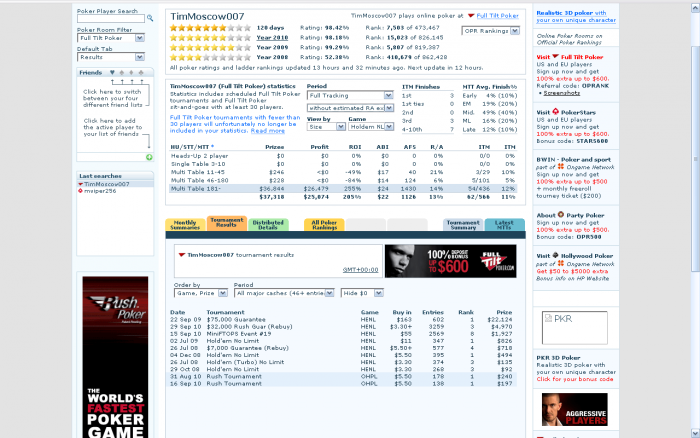700x438 pixels.
Task: Switch to the Distributed Details tab
Action: [x=268, y=225]
